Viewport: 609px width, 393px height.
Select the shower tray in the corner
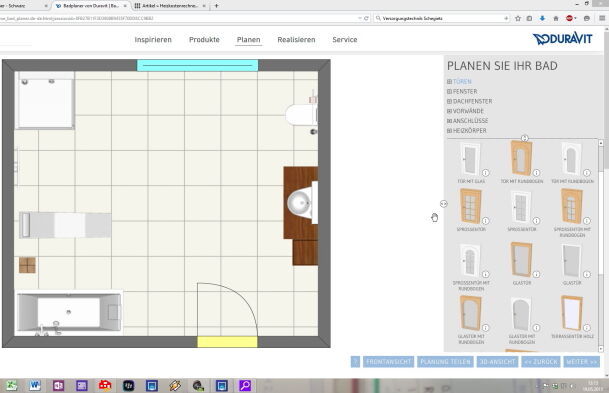(45, 100)
